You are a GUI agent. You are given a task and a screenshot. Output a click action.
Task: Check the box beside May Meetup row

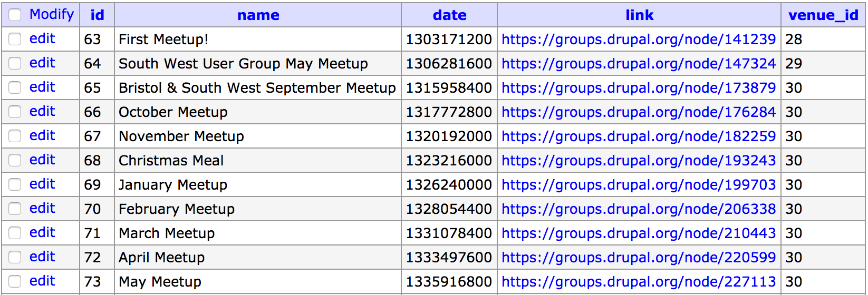tap(15, 281)
